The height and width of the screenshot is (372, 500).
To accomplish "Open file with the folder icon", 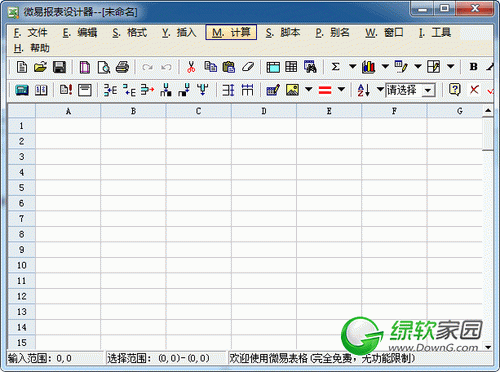I will (41, 67).
